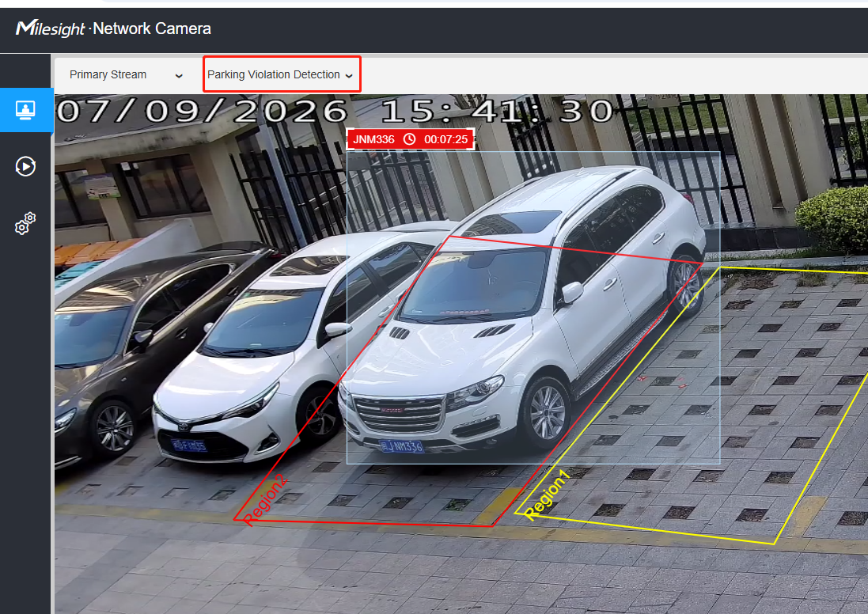Screen dimensions: 868x614
Task: Open the Parking Violation Detection dropdown
Action: [x=282, y=74]
